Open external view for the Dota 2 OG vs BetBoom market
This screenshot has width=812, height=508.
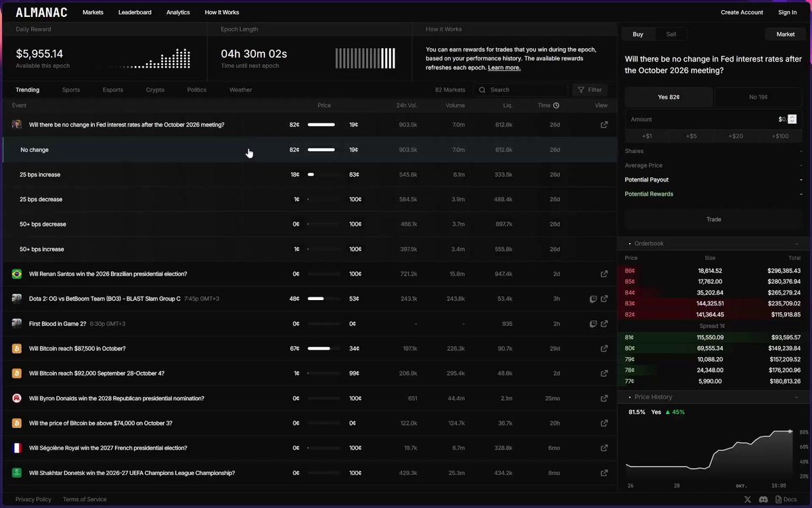click(x=604, y=299)
